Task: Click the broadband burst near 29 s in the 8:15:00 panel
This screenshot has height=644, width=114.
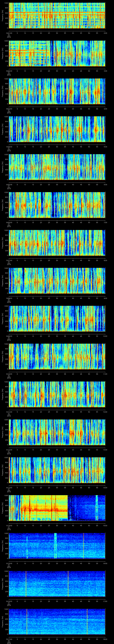Action: click(55, 546)
